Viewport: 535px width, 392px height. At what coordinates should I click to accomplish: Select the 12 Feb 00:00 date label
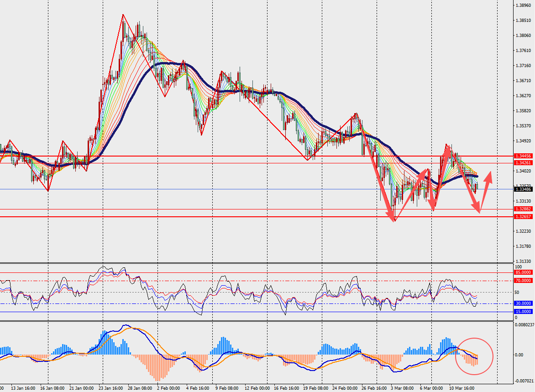[x=257, y=388]
